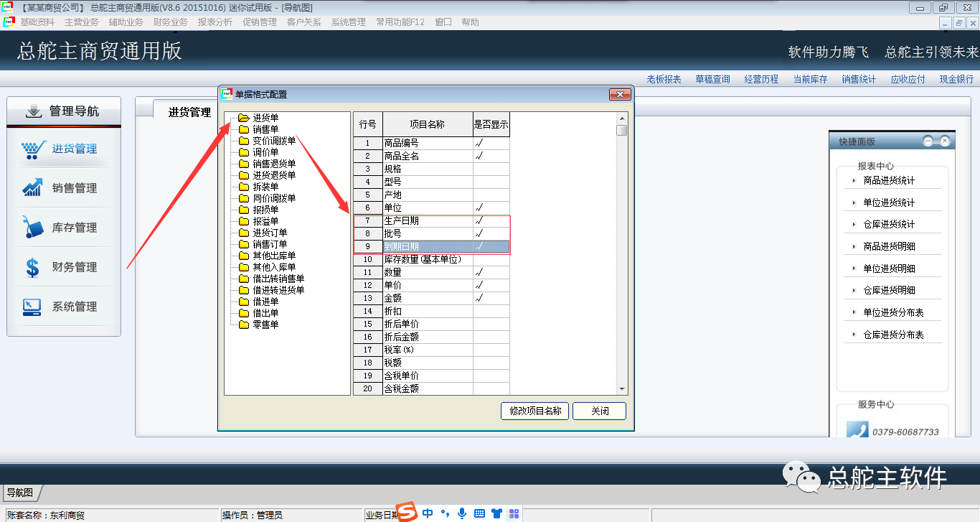Image resolution: width=980 pixels, height=522 pixels.
Task: Click the 销售单 folder icon in tree
Action: pos(244,129)
